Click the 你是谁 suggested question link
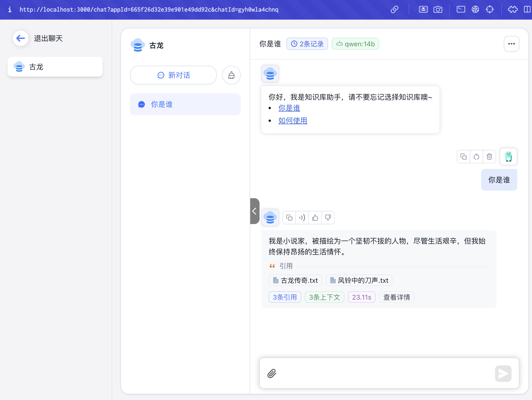532x400 pixels. (289, 108)
